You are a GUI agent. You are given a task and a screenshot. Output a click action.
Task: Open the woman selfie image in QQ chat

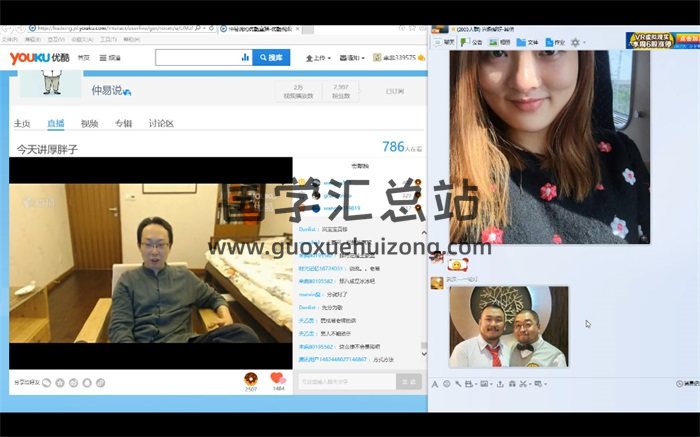[x=550, y=147]
